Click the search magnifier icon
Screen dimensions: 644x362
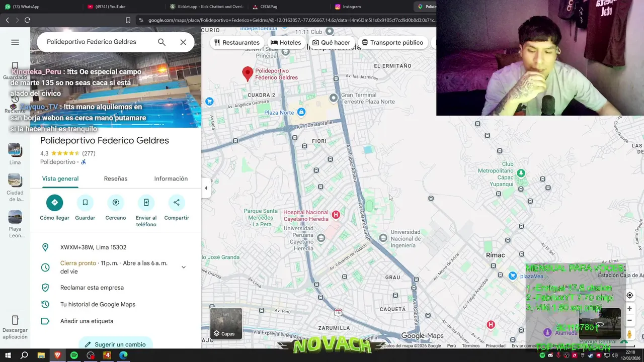point(162,42)
